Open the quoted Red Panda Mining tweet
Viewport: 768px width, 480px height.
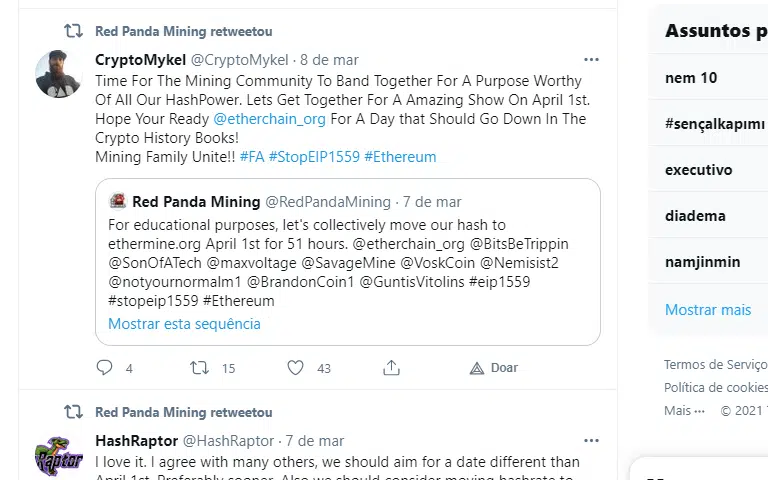(348, 262)
